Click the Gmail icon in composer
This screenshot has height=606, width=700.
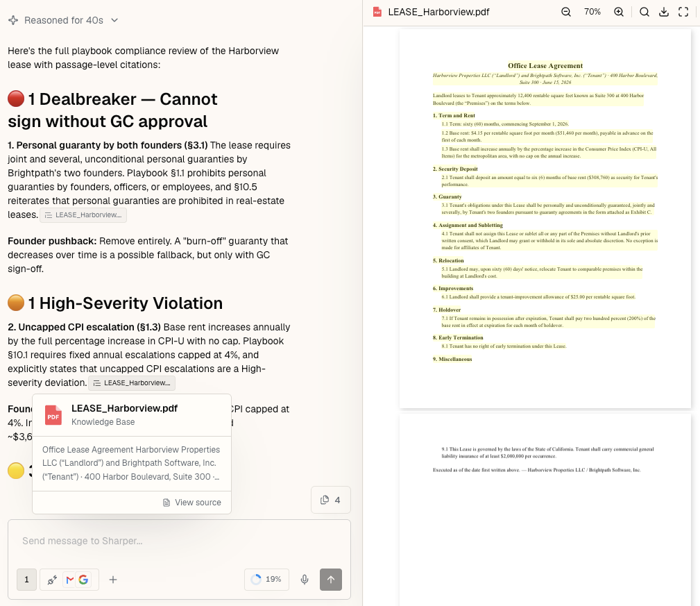click(69, 580)
